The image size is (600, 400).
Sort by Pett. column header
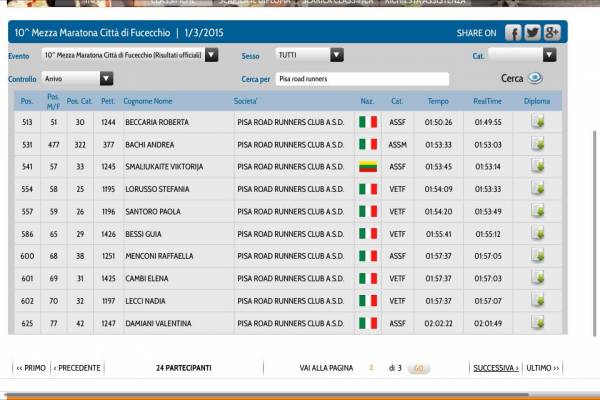108,101
